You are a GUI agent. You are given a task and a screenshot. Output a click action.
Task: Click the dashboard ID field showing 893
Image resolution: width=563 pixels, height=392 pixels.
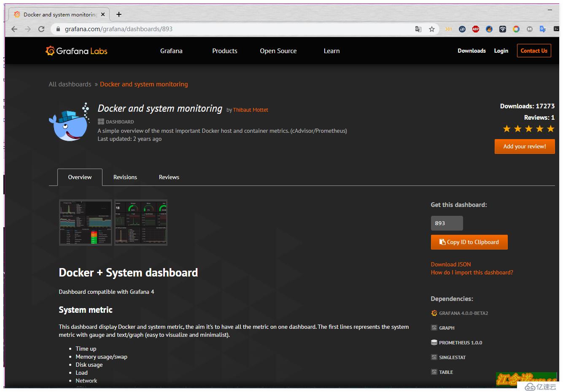click(447, 223)
